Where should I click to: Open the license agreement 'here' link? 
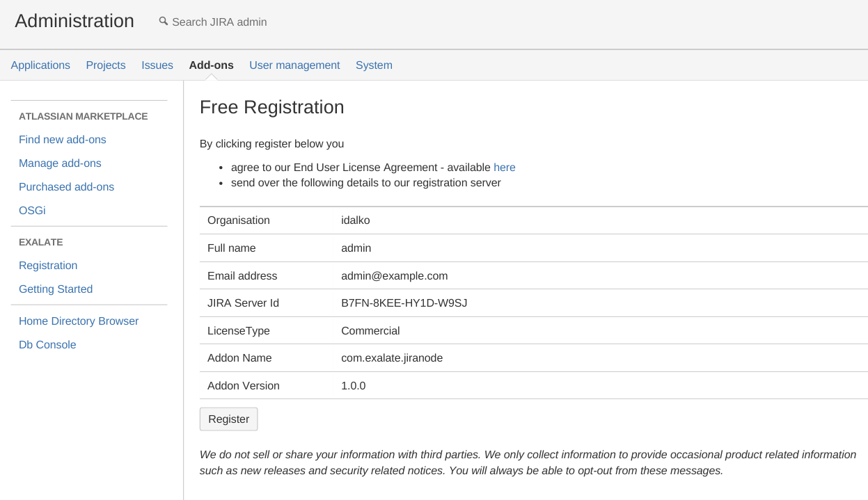click(504, 168)
